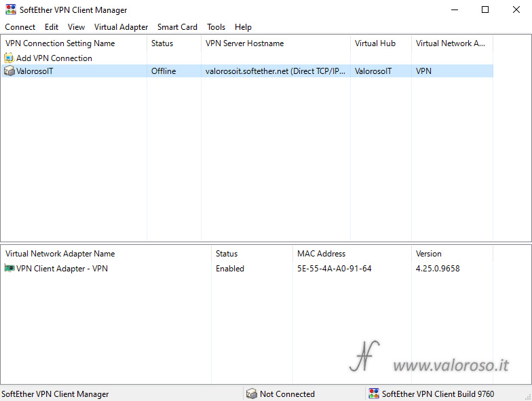Minimize the SoftEther VPN Client Manager window
Screen dimensions: 532x401
click(x=455, y=9)
